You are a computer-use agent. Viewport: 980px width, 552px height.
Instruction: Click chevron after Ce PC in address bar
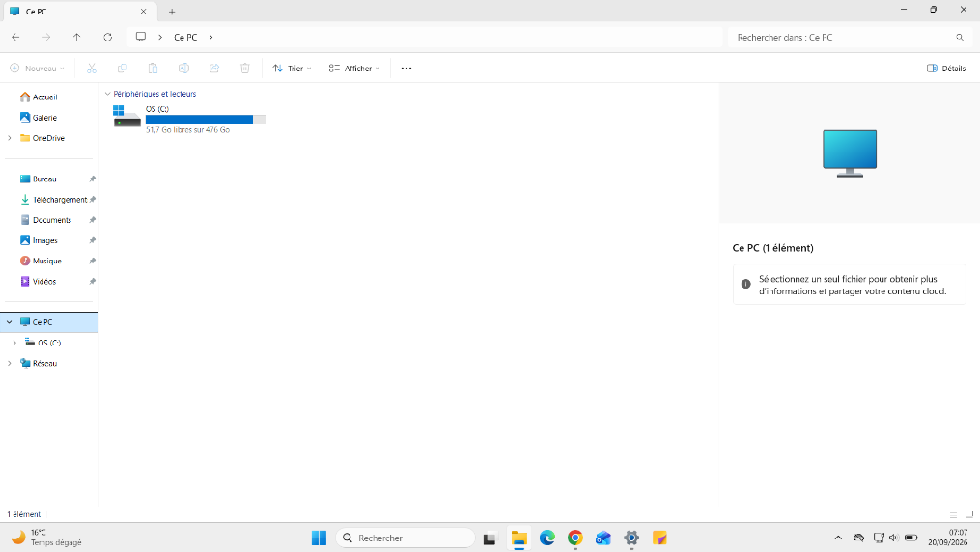pyautogui.click(x=211, y=38)
